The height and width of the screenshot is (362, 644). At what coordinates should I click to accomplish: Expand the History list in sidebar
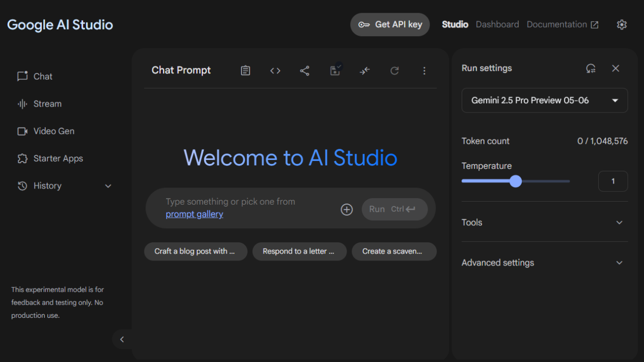point(108,186)
